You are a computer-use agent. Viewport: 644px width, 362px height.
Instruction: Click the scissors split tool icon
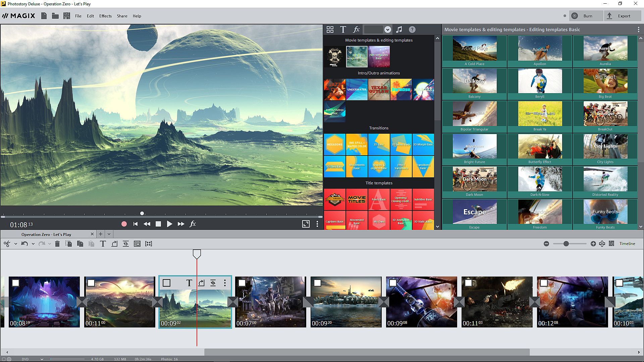click(x=7, y=244)
